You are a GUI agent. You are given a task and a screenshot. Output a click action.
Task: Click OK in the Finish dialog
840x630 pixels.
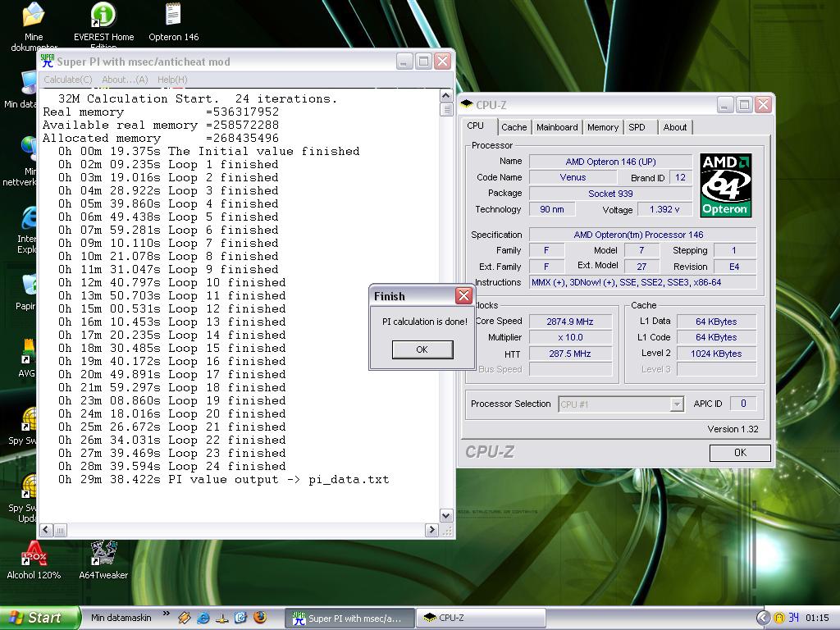422,349
